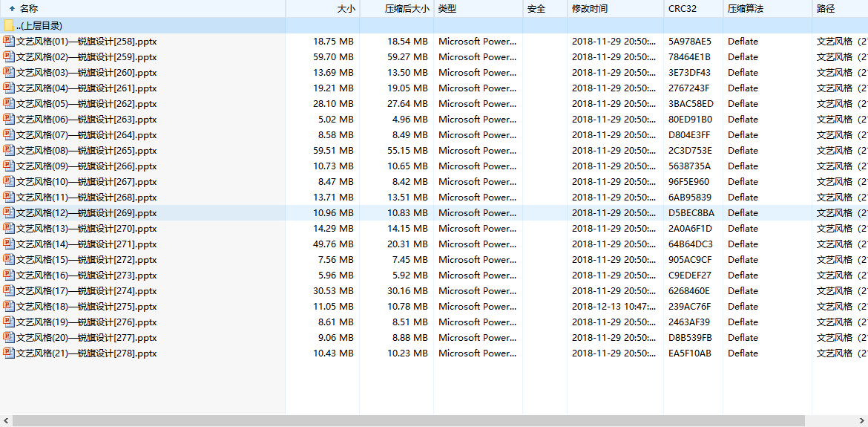Select PowerPoint icon of 文艺风格(06) file
868x427 pixels.
pos(8,119)
